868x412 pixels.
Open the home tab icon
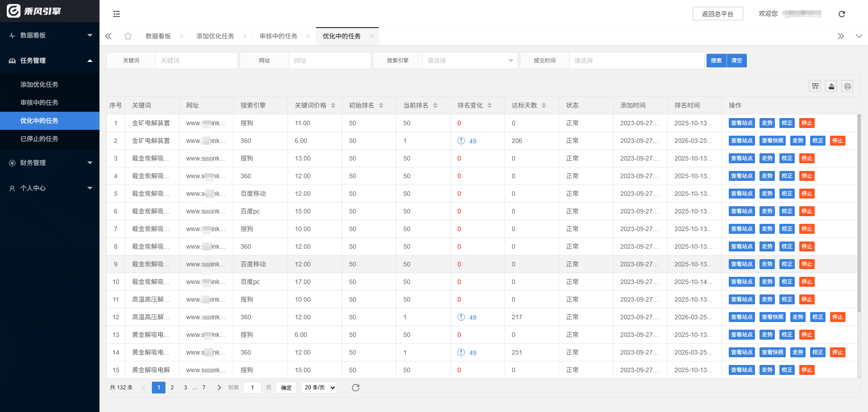coord(128,36)
